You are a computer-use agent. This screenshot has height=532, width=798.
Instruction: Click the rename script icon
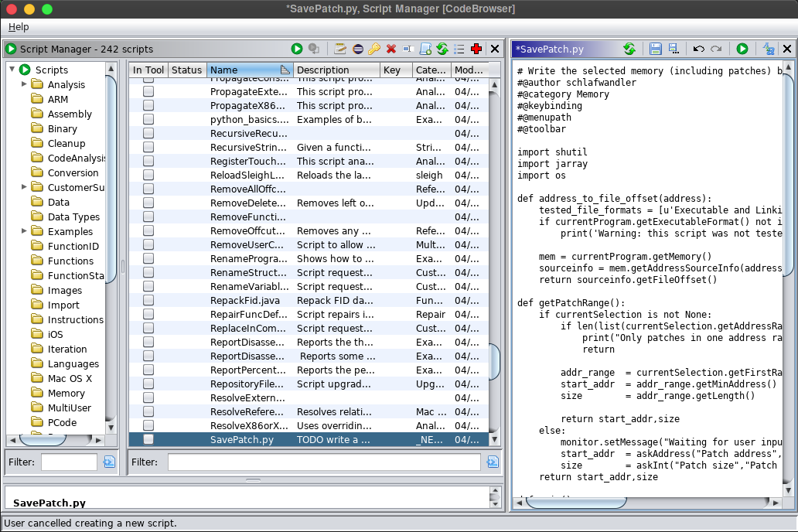click(408, 49)
